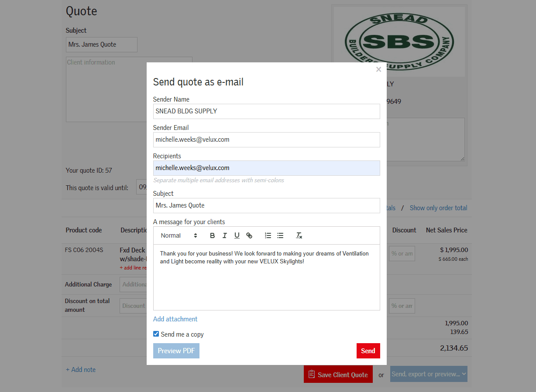The height and width of the screenshot is (392, 536).
Task: Click inside the client message body
Action: coord(267,277)
